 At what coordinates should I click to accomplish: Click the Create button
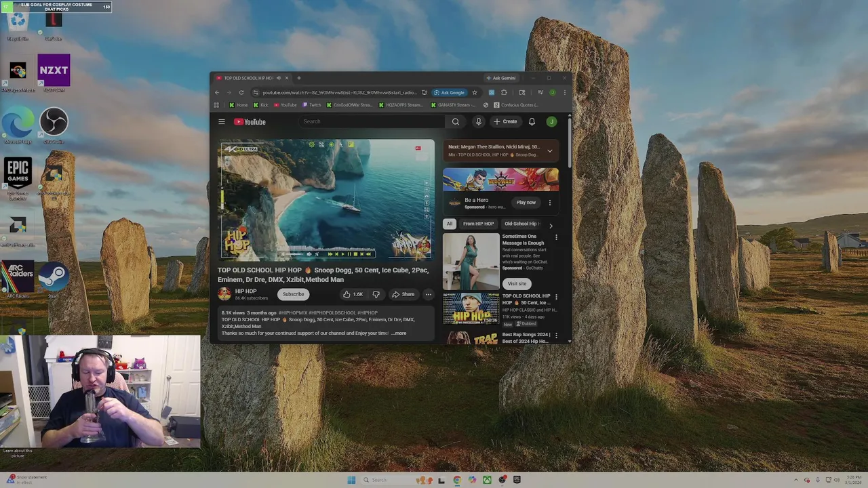coord(506,121)
